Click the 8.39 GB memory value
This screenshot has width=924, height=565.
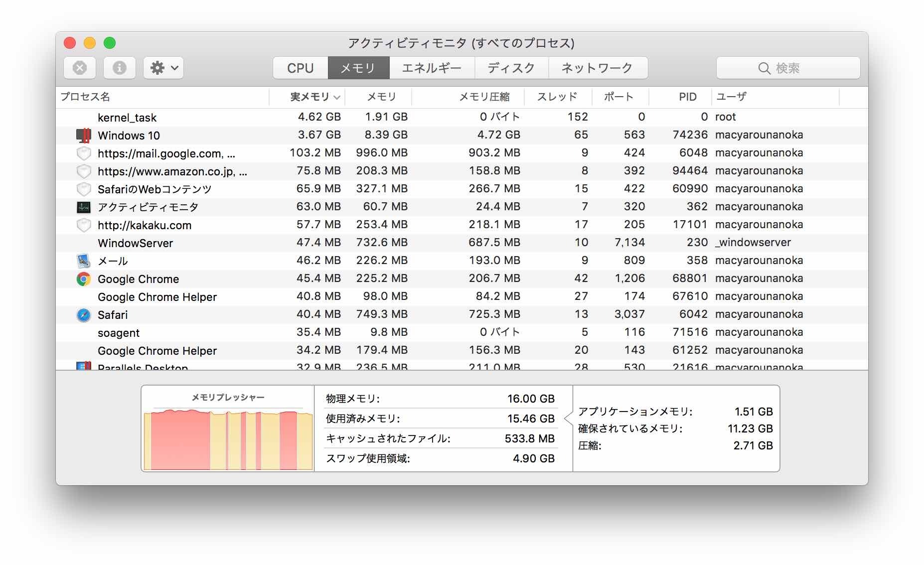(x=386, y=135)
